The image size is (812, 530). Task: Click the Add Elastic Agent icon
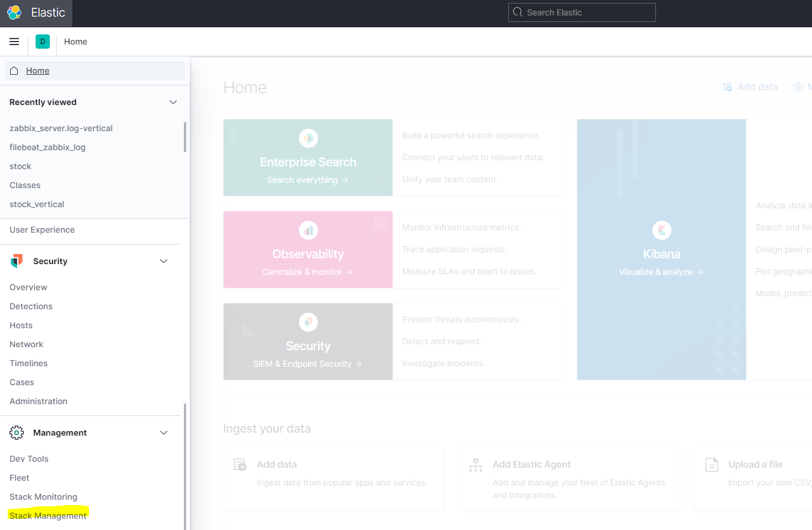point(476,465)
